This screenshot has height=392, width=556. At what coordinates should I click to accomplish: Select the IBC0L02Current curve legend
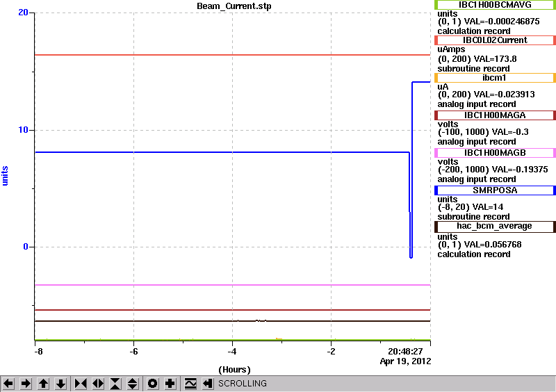click(495, 40)
